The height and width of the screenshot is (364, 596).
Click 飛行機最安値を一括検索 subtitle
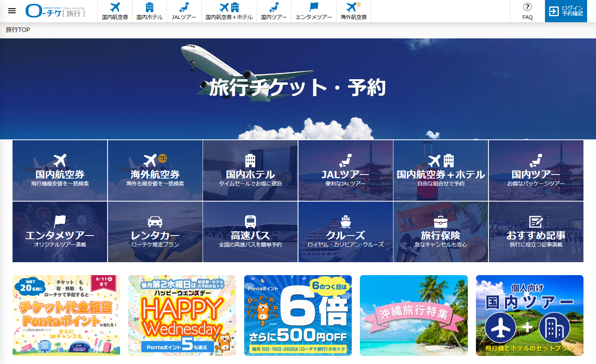click(x=60, y=184)
